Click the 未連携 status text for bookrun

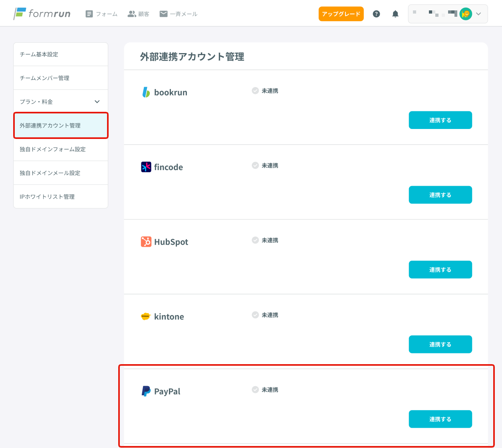[270, 91]
